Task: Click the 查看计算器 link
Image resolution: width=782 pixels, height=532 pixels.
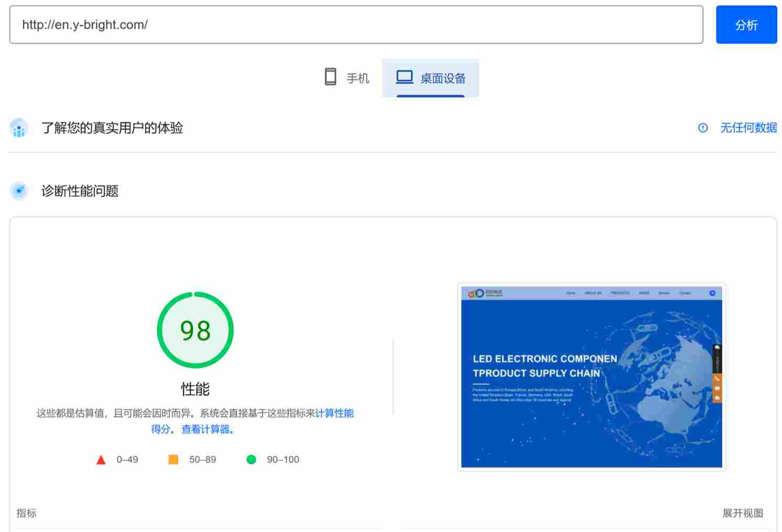Action: pyautogui.click(x=205, y=429)
